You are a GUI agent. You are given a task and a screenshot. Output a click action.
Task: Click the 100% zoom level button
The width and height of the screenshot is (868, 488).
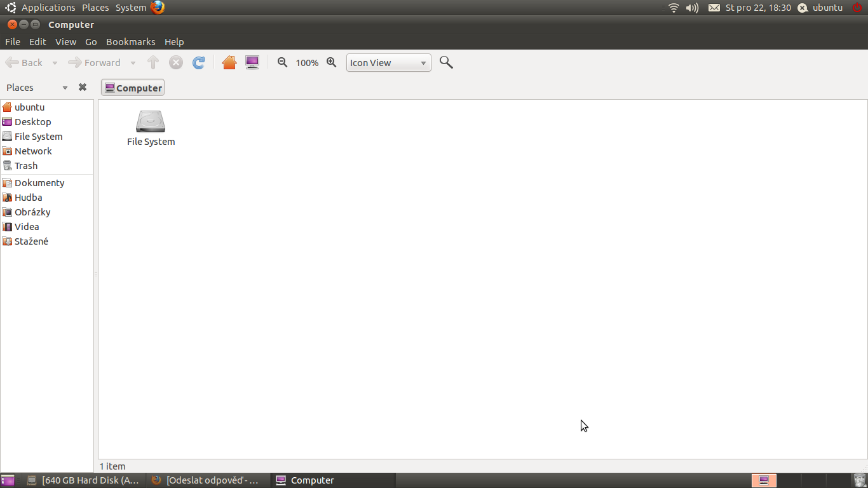pyautogui.click(x=307, y=63)
